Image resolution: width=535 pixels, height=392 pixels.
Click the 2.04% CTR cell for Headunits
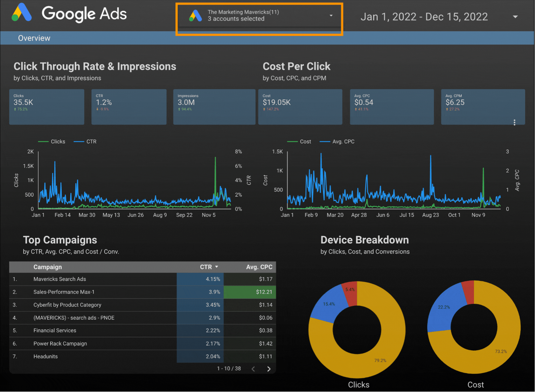point(200,356)
